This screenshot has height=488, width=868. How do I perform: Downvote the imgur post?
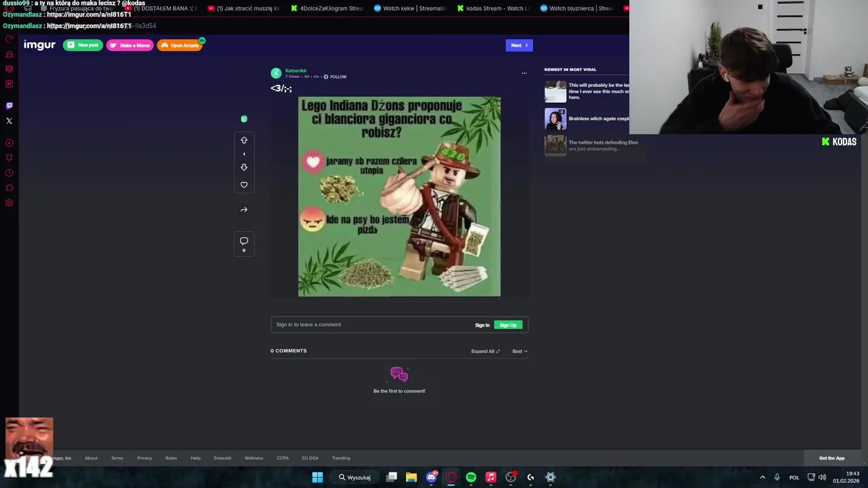point(244,167)
